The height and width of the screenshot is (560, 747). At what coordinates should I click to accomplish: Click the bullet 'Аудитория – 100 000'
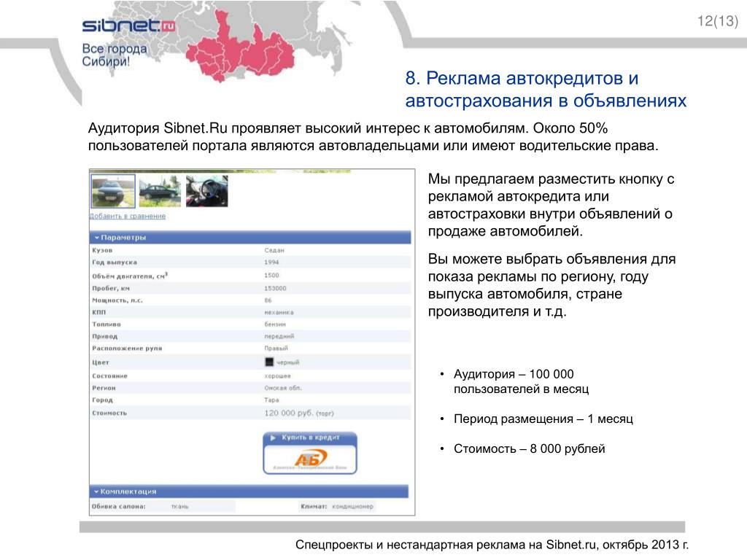[x=514, y=374]
